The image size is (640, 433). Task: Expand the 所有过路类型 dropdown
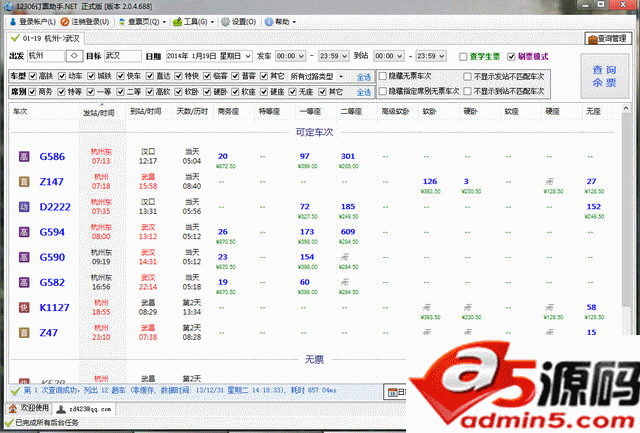click(x=341, y=76)
